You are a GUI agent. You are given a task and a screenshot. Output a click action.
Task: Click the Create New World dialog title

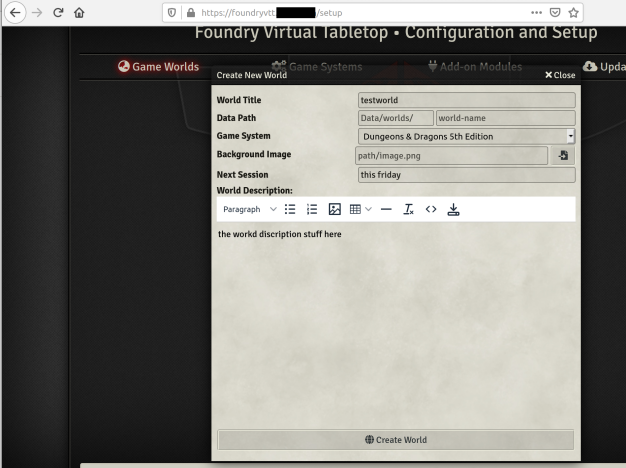coord(252,75)
